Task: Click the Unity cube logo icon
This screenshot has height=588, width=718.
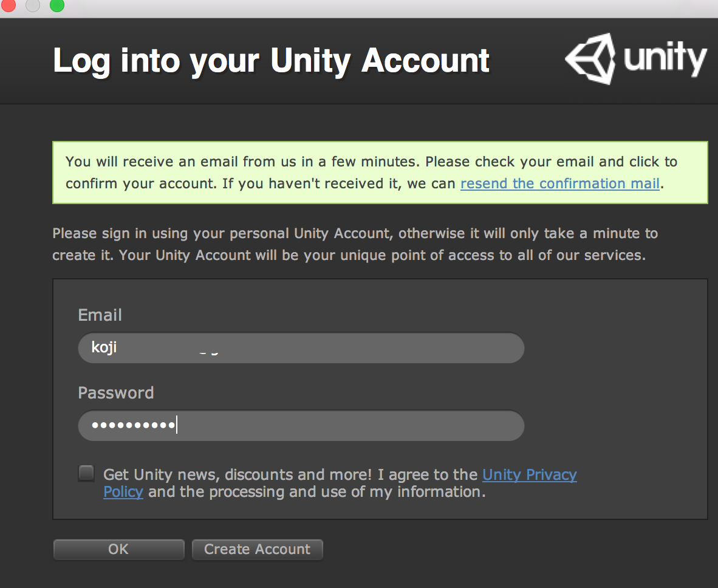Action: [x=590, y=59]
